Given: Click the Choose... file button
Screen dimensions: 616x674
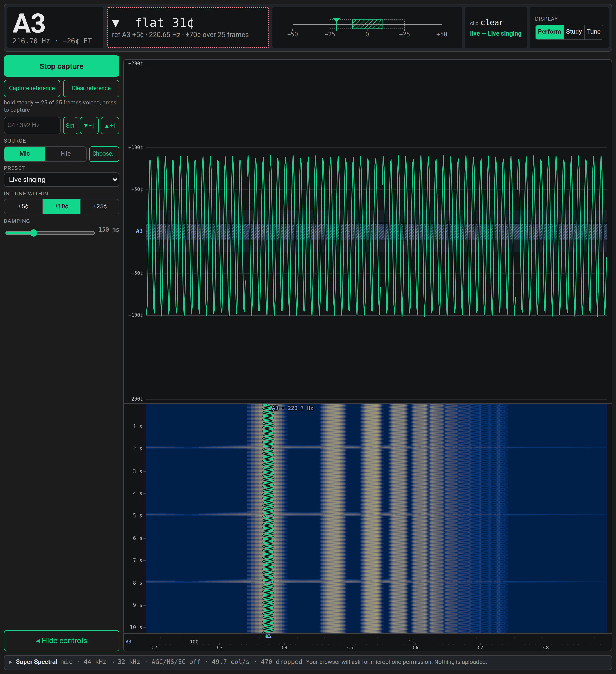Looking at the screenshot, I should click(104, 154).
